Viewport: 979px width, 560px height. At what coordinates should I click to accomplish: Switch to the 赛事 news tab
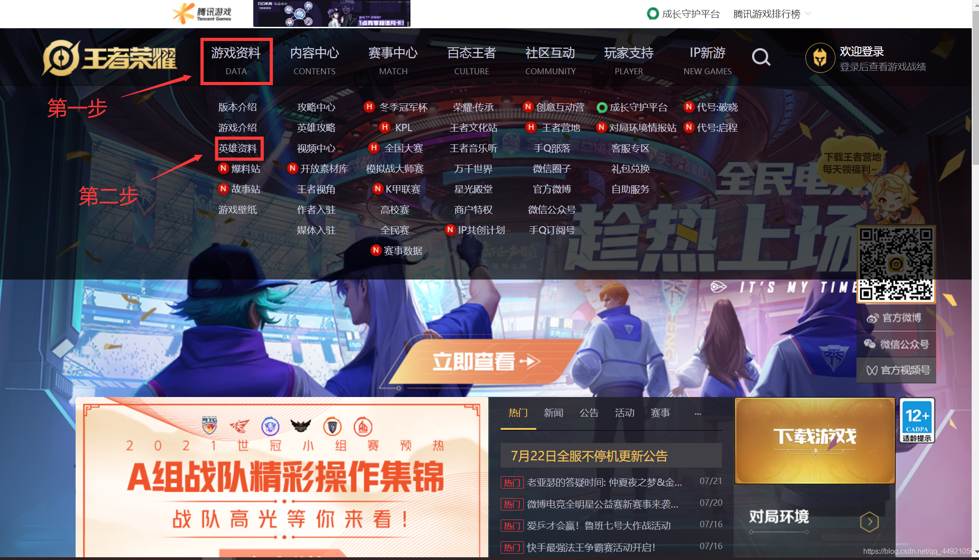point(660,413)
